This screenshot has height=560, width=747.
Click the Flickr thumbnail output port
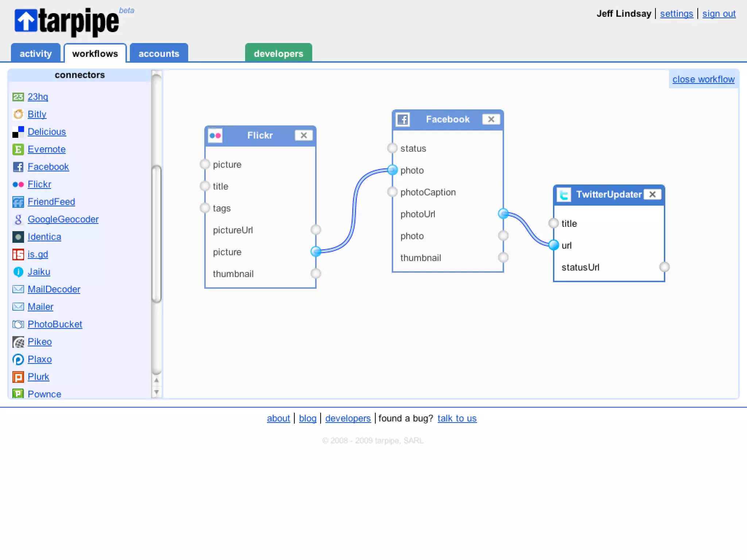click(x=316, y=273)
